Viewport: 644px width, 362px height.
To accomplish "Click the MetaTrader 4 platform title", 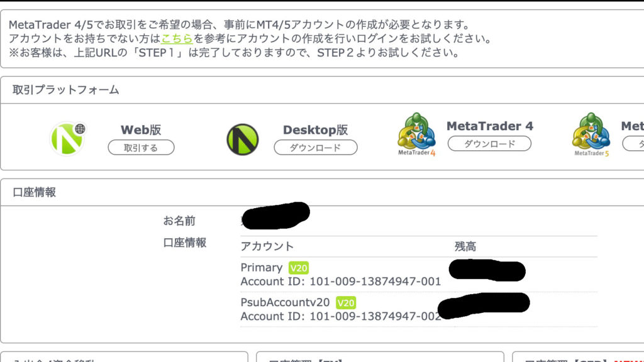I will 489,126.
